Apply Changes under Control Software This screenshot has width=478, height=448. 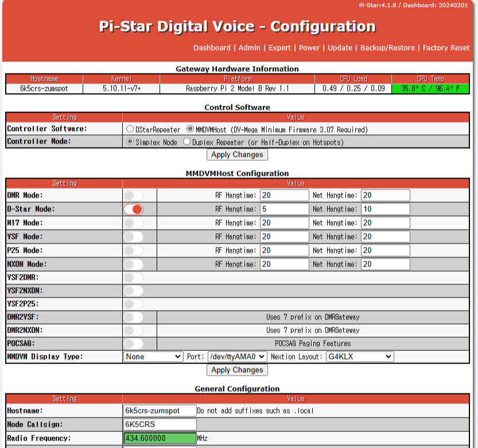237,155
